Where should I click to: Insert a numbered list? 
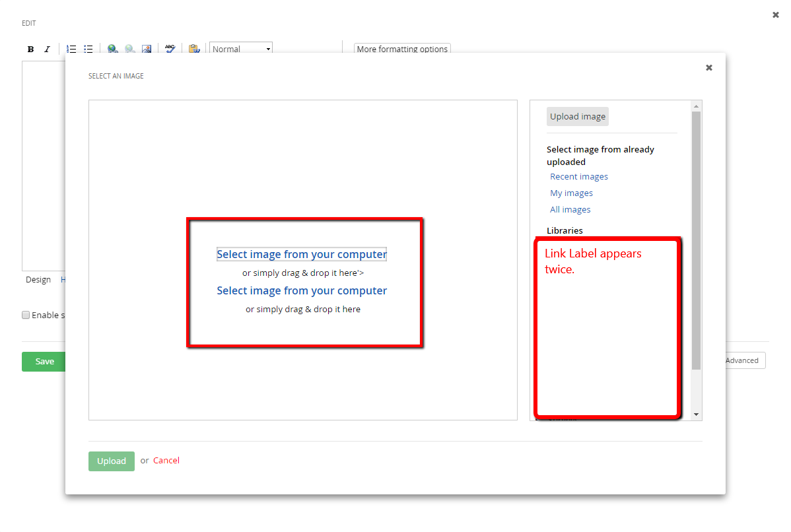(71, 49)
